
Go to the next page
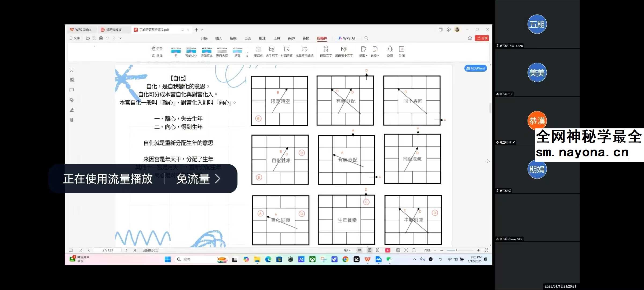[x=126, y=250]
